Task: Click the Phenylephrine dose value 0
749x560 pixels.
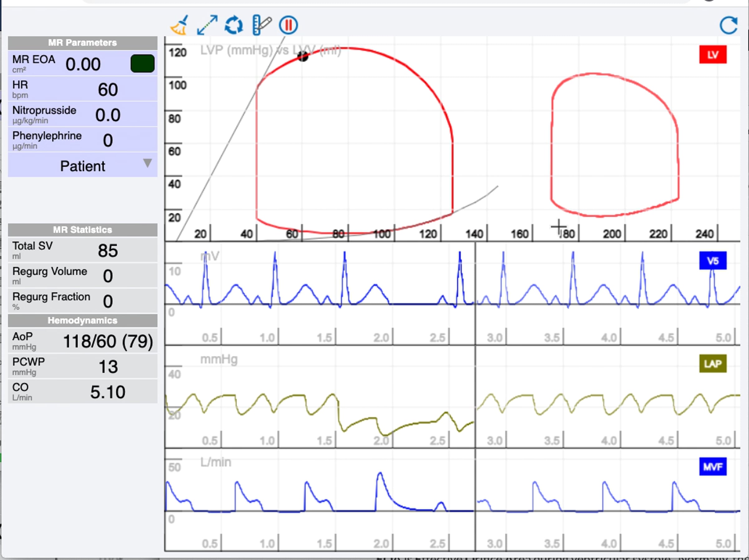Action: tap(108, 140)
